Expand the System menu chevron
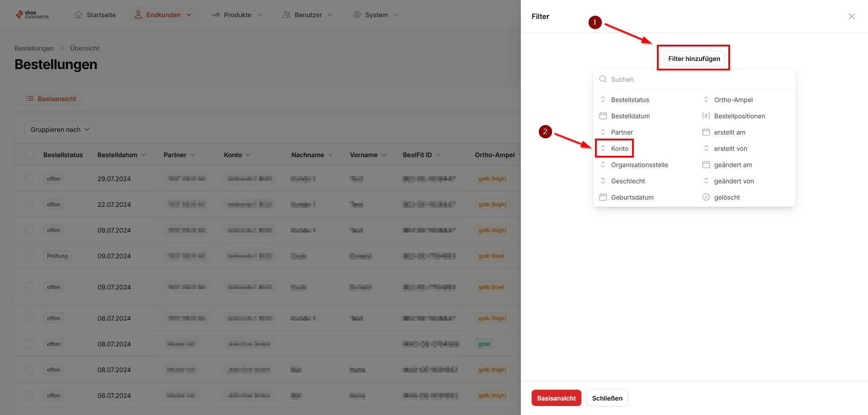This screenshot has width=868, height=415. coord(396,15)
